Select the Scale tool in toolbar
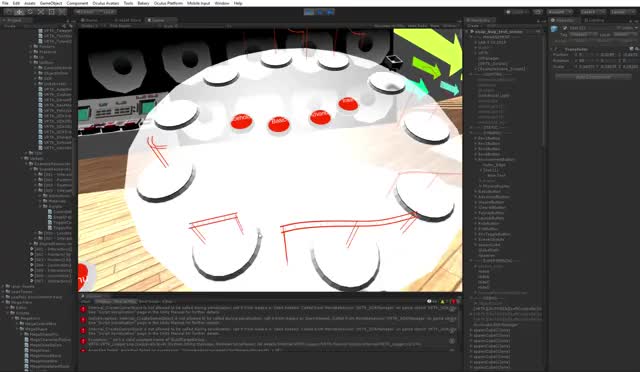 [x=41, y=12]
